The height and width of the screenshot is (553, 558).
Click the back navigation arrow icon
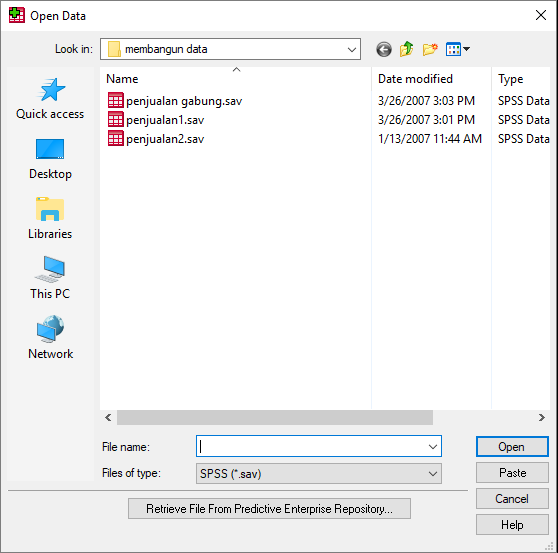pos(384,49)
